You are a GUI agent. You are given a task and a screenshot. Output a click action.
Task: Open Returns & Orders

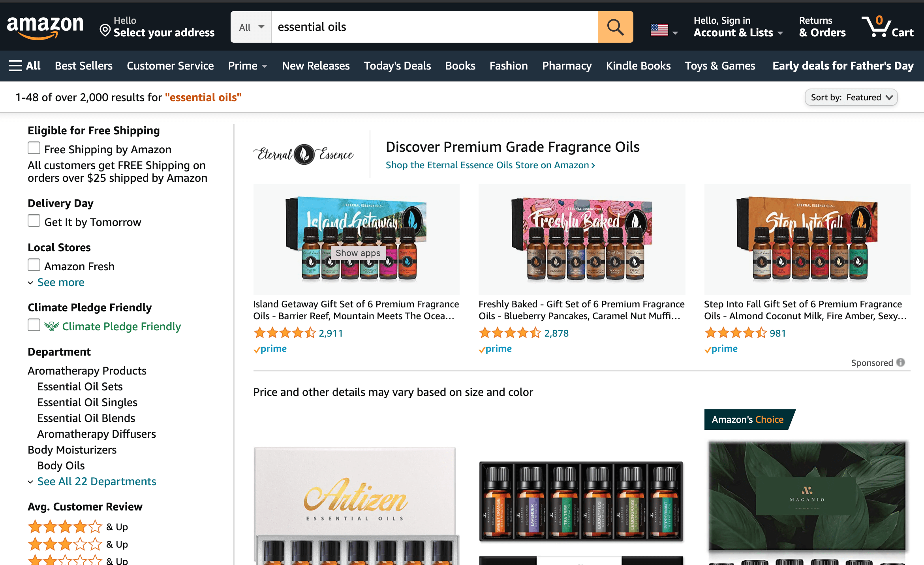822,26
